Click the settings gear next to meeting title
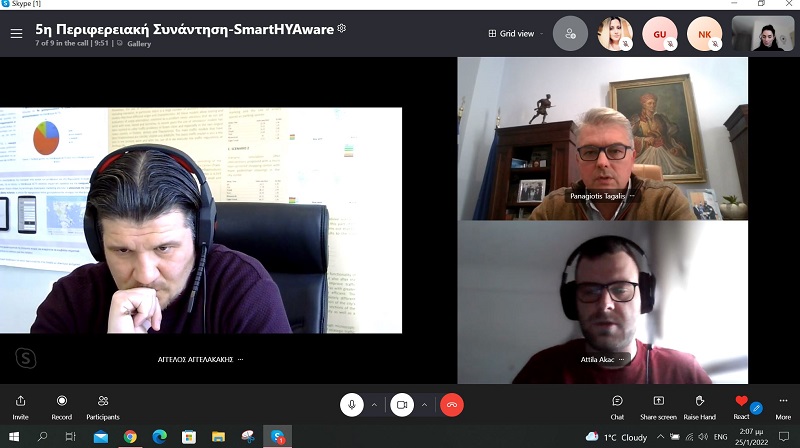This screenshot has height=448, width=800. click(341, 29)
